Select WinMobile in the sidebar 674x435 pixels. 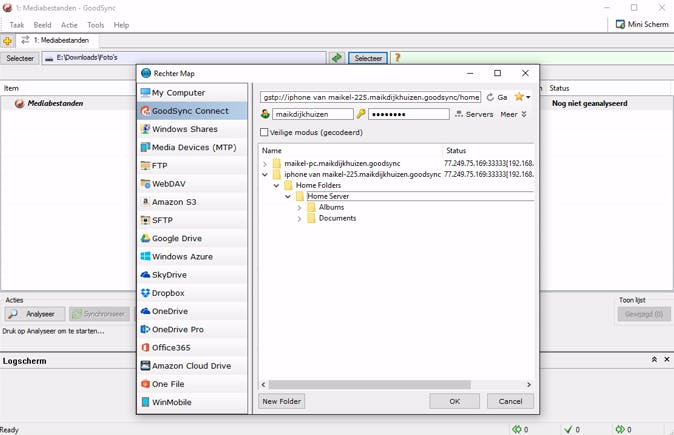tap(193, 402)
